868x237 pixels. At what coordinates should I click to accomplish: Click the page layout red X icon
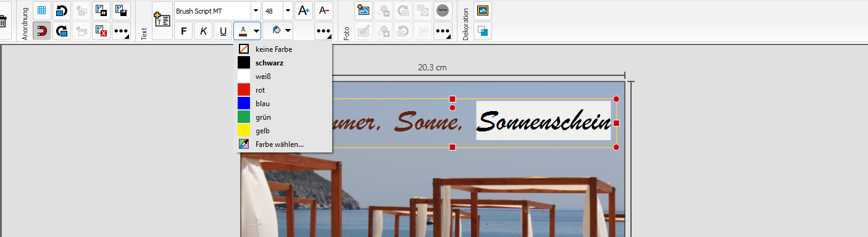point(101,30)
